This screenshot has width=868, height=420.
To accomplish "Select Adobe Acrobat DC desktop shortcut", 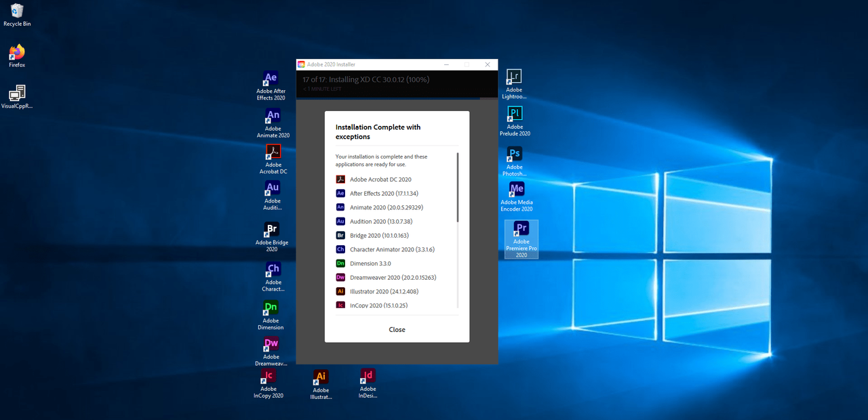I will coord(273,160).
